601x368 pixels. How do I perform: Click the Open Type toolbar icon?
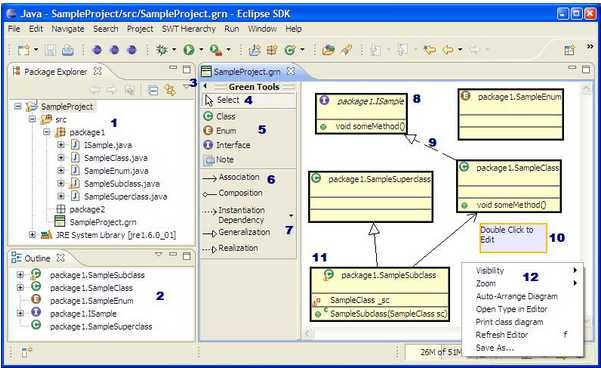[x=328, y=50]
